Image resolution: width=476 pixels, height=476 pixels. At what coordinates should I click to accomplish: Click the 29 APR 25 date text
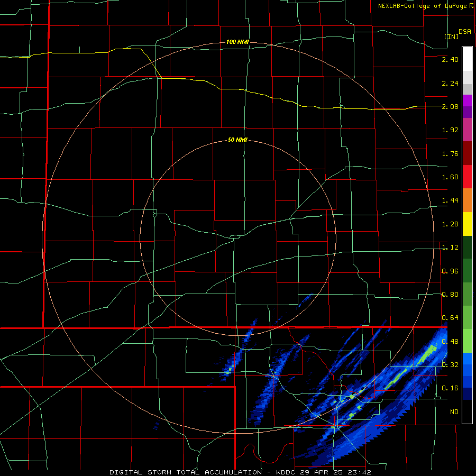click(325, 472)
